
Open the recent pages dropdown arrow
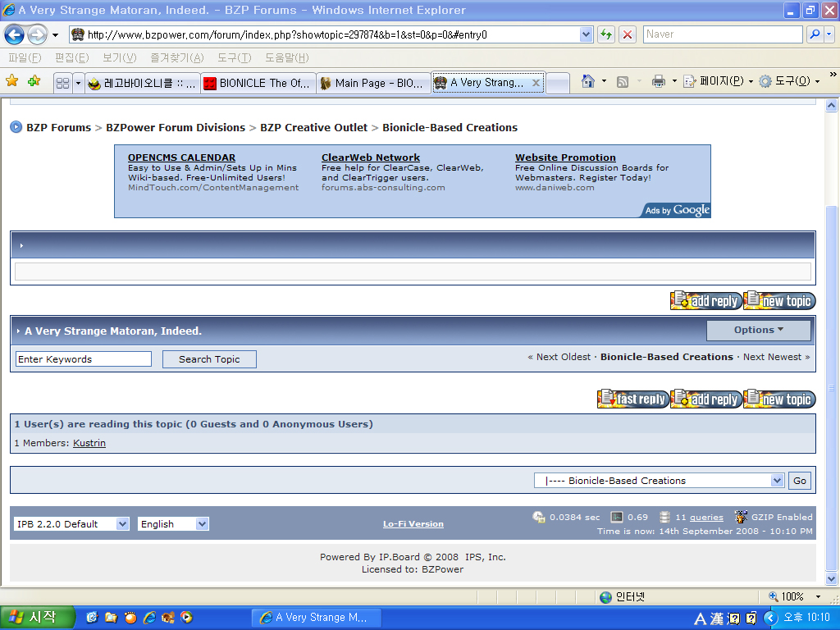(x=55, y=35)
